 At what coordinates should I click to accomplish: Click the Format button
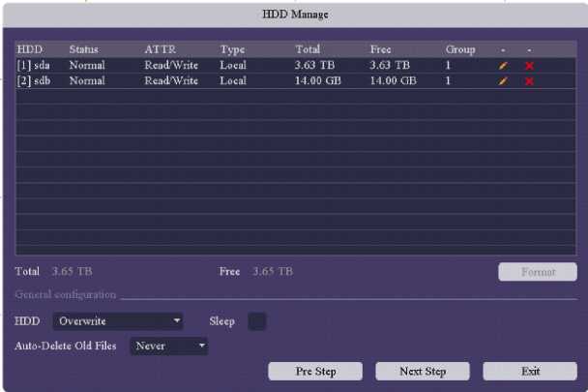pos(538,272)
